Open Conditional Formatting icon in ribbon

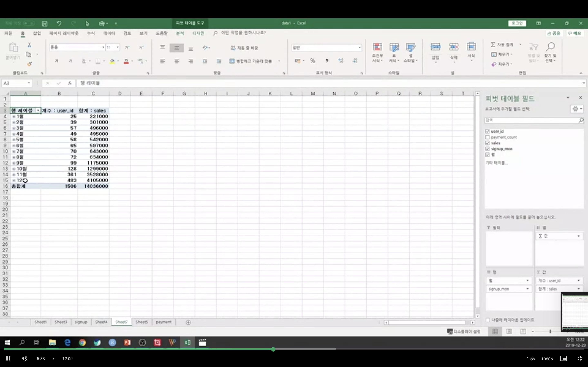[377, 47]
